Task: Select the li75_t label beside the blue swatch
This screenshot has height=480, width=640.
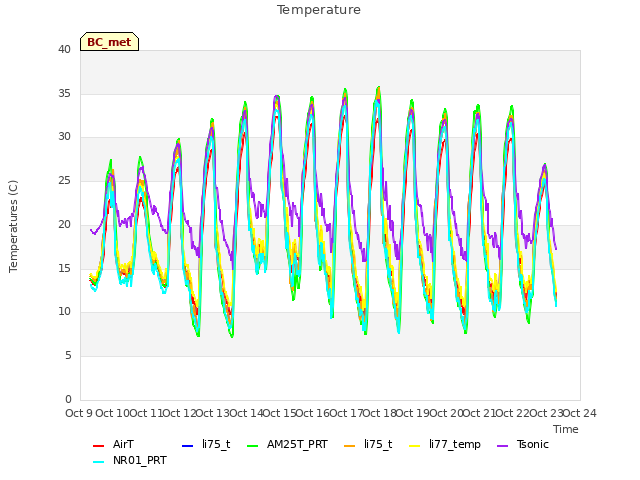Action: click(x=216, y=444)
